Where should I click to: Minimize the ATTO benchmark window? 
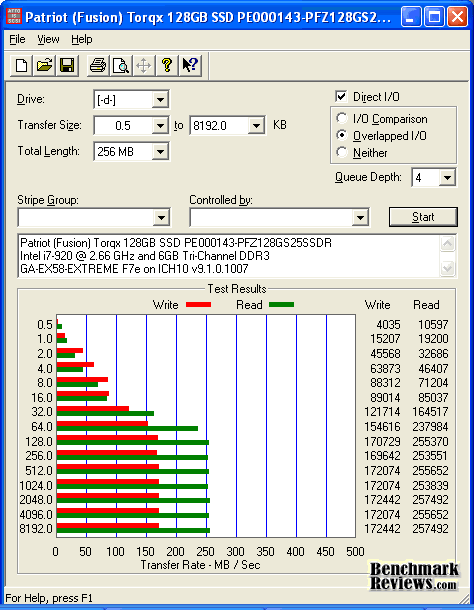(x=411, y=17)
